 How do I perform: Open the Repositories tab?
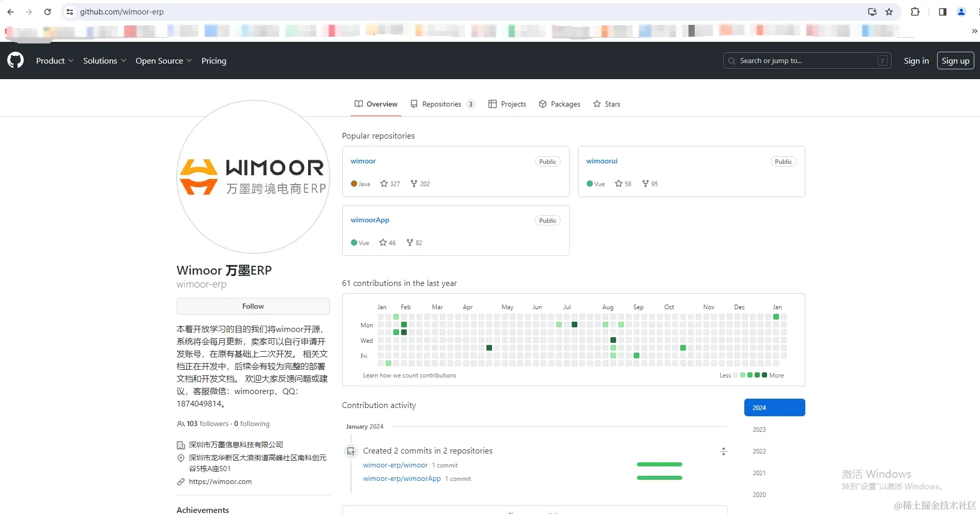(x=442, y=104)
